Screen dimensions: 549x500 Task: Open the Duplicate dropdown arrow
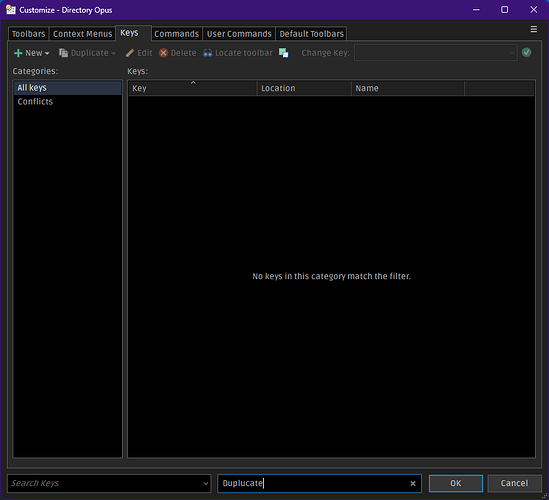tap(113, 53)
